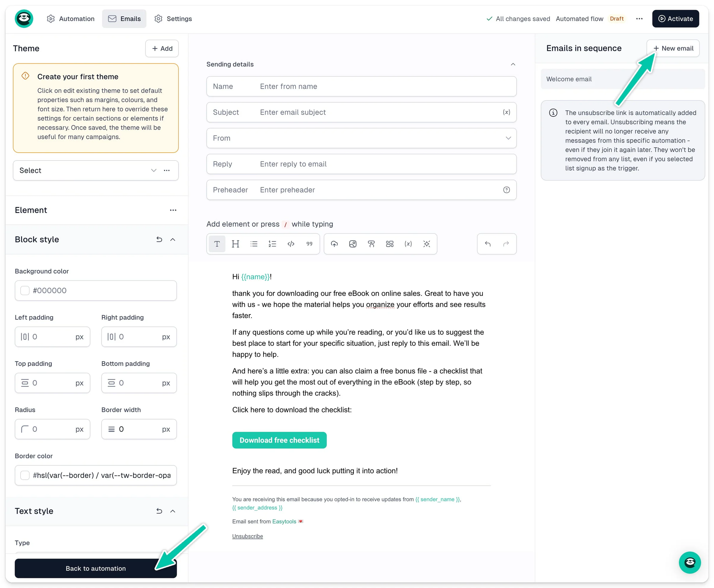The image size is (714, 588).
Task: Click the {{ sender_address }} footer variable
Action: (257, 508)
